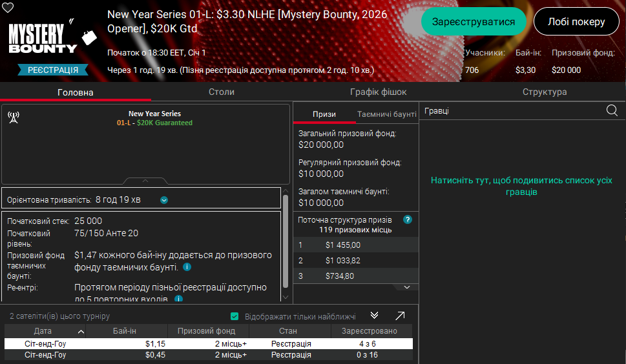Open satellites list in new window arrow
The width and height of the screenshot is (626, 364).
tap(400, 316)
